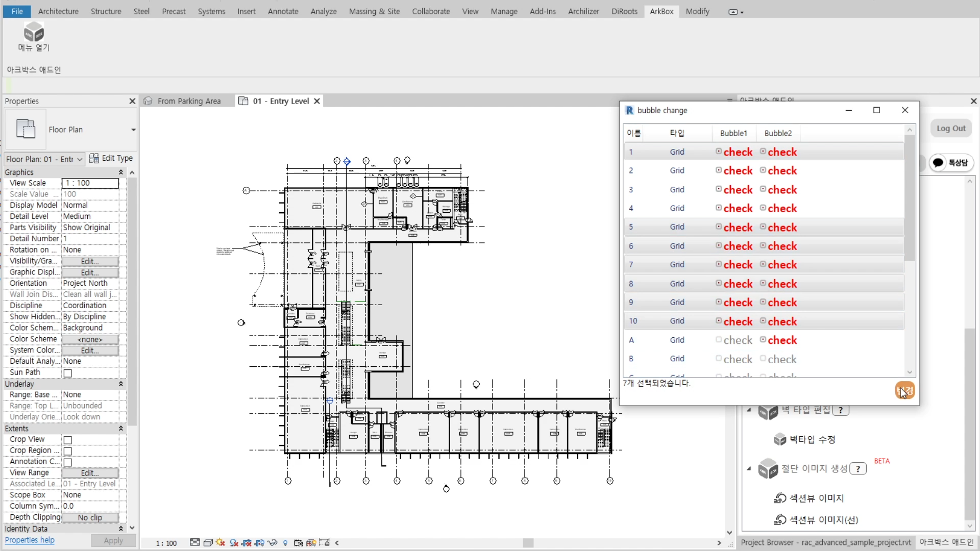Click the Log Out button

coord(950,129)
